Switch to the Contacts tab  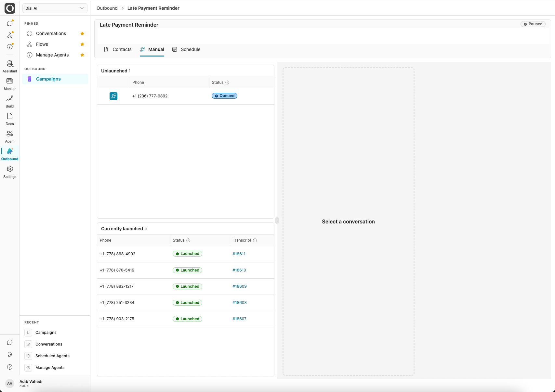coord(118,49)
